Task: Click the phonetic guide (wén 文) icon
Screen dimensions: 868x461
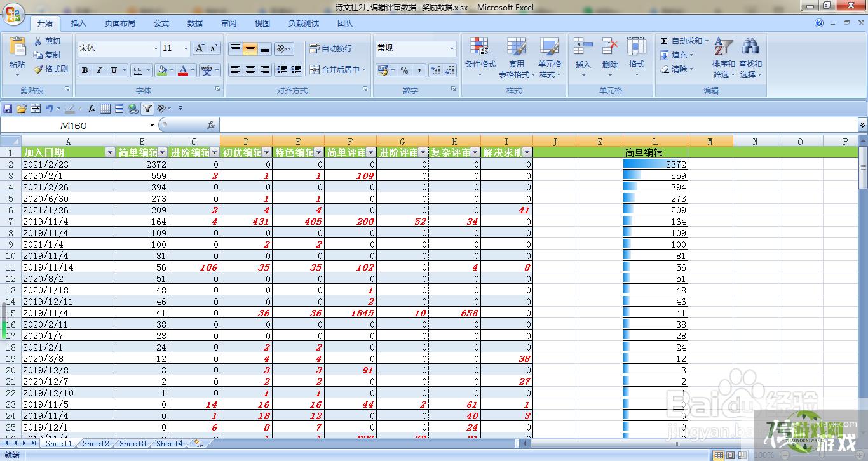Action: 207,70
